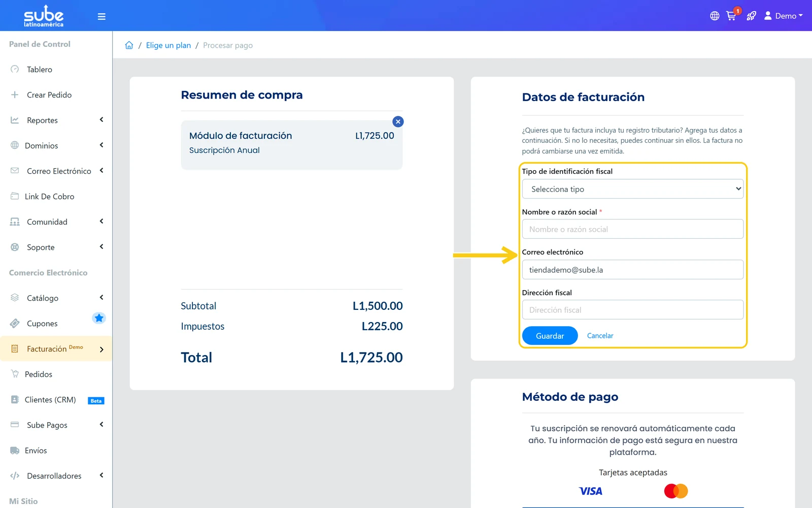This screenshot has height=508, width=812.
Task: Open the Crear Pedido menu item
Action: pyautogui.click(x=56, y=94)
